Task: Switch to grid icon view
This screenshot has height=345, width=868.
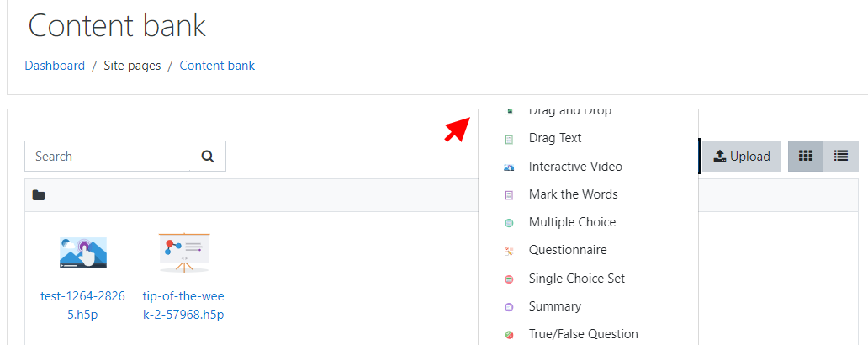Action: (806, 157)
